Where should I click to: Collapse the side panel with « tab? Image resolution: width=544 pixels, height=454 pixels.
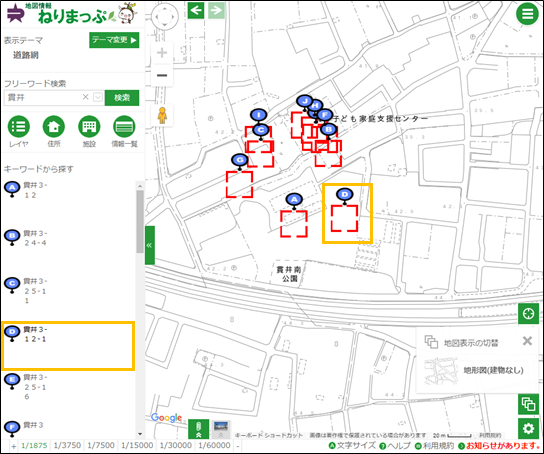[x=150, y=245]
